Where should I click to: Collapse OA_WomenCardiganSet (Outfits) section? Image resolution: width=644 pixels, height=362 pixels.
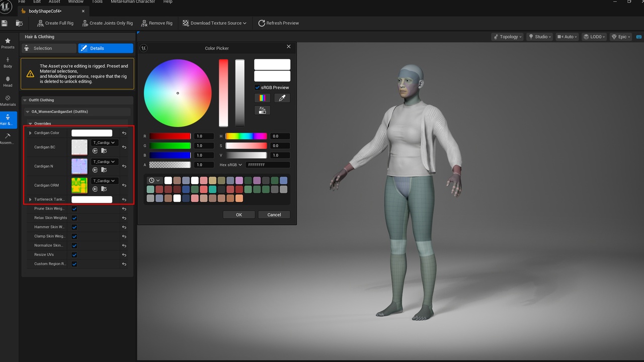[28, 112]
